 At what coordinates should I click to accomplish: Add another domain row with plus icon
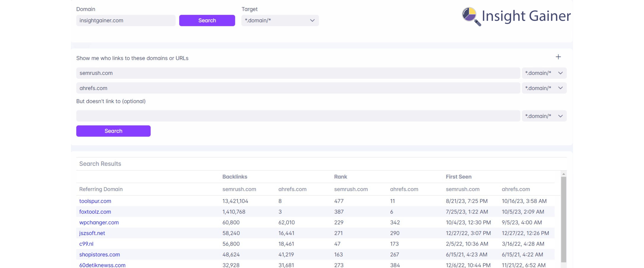[558, 57]
